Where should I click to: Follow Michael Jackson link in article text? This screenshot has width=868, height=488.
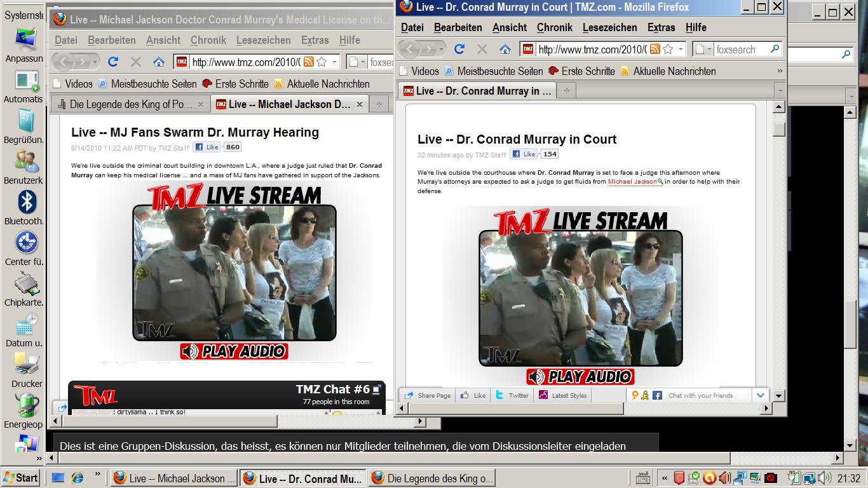(x=632, y=182)
